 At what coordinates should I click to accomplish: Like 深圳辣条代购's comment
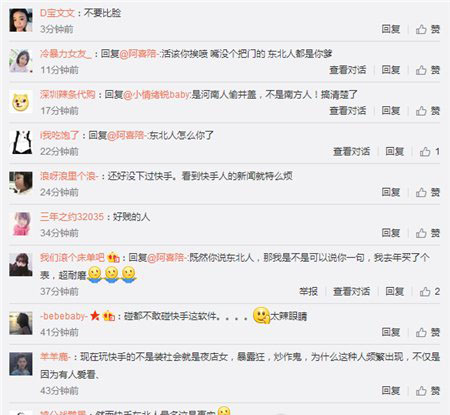coord(427,111)
